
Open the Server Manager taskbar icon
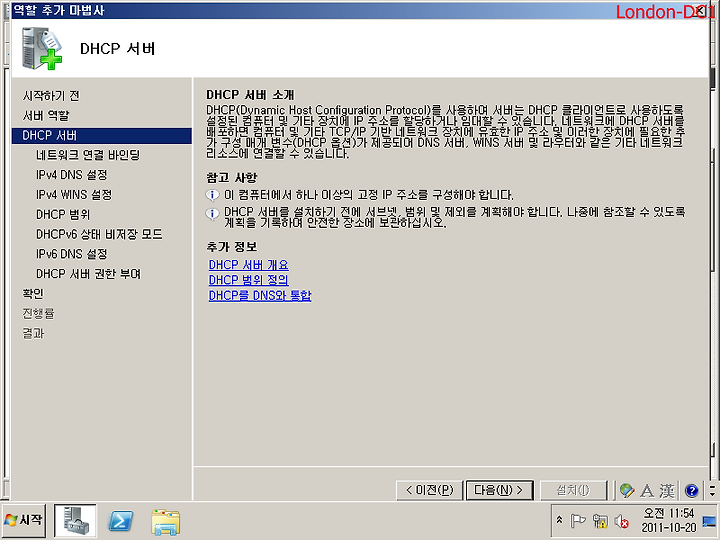[x=75, y=520]
